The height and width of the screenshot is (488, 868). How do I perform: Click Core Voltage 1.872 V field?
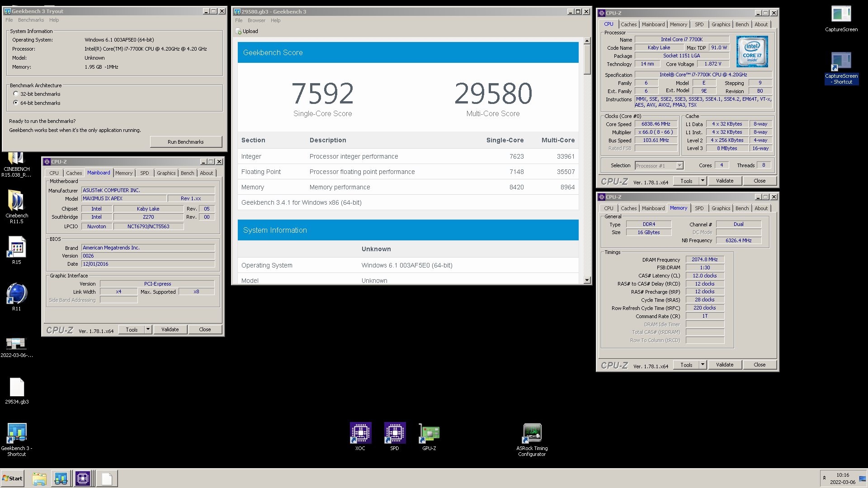pyautogui.click(x=713, y=64)
